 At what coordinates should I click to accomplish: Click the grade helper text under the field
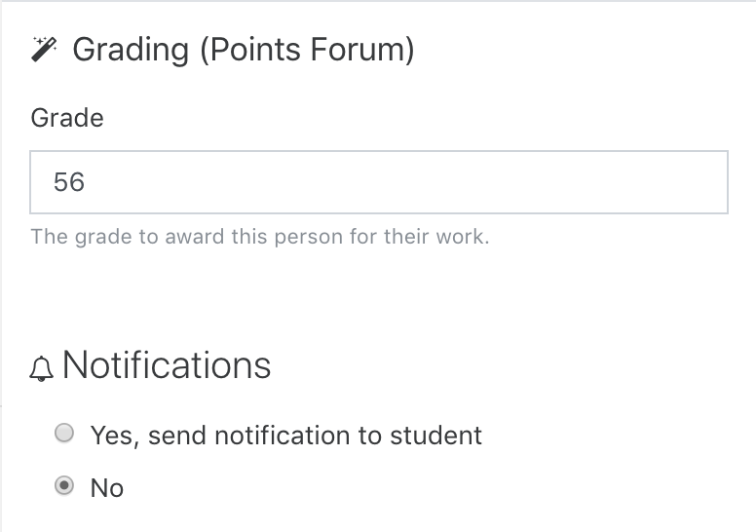[x=260, y=237]
